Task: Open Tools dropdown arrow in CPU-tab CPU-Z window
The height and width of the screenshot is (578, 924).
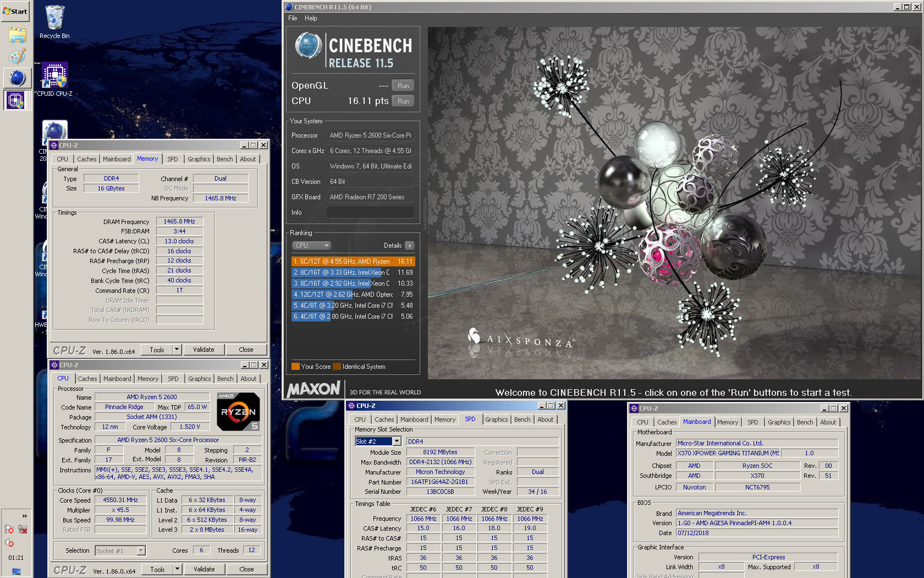Action: tap(177, 569)
